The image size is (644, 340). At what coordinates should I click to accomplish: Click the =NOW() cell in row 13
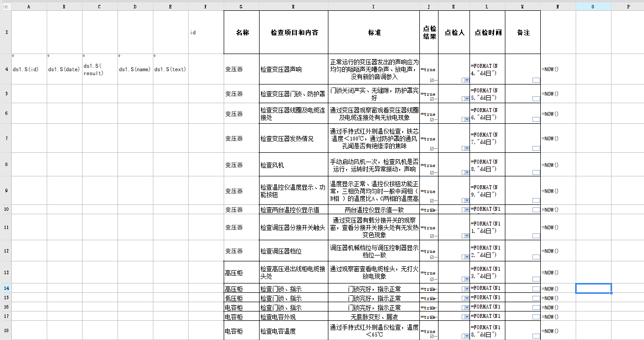[x=558, y=272]
